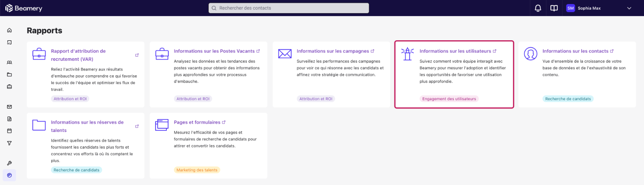Click the browser windows icon on Pages et formulaires card
This screenshot has width=644, height=185.
pyautogui.click(x=162, y=125)
